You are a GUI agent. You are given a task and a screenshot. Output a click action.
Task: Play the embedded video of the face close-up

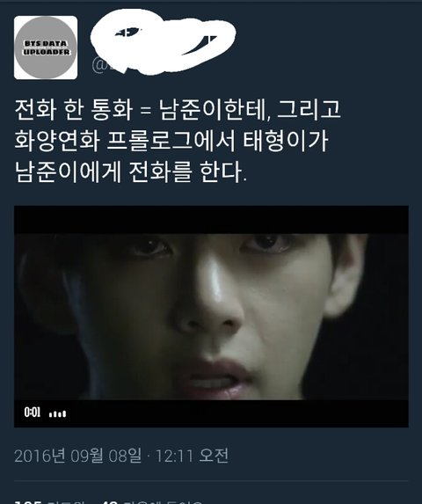pos(211,317)
